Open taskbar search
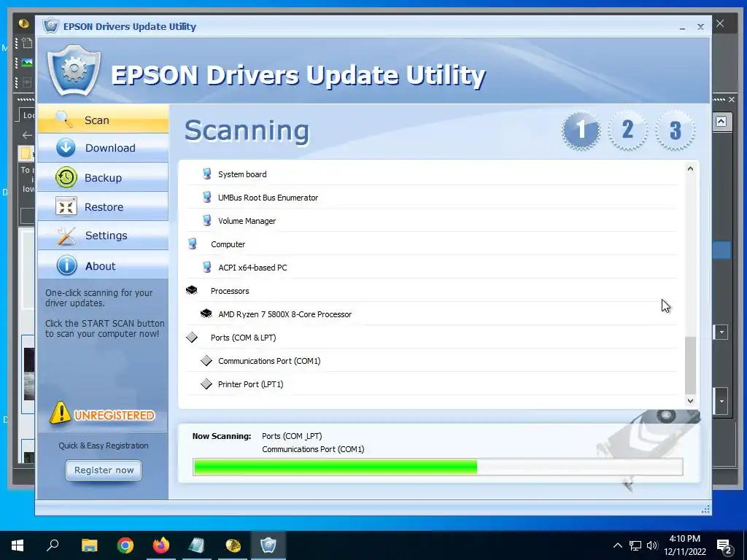Viewport: 747px width, 560px height. 53,545
